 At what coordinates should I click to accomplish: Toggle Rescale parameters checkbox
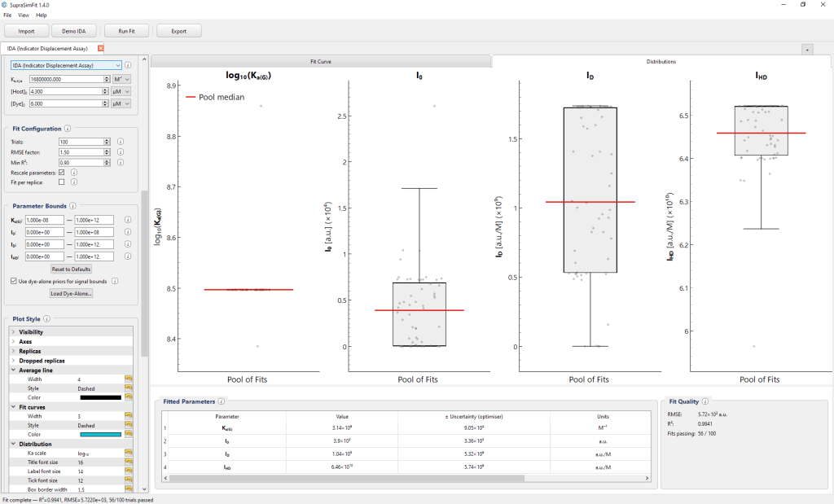click(62, 173)
